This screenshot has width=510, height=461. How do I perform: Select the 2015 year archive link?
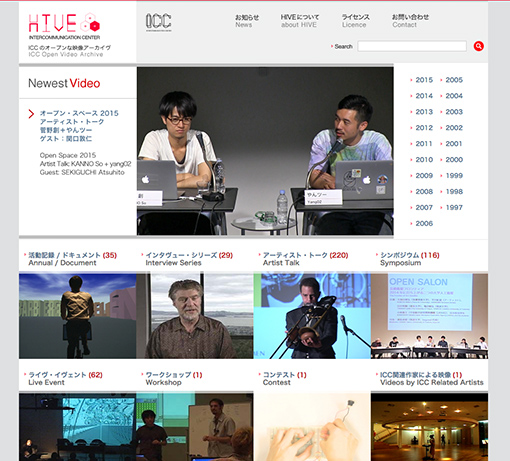pos(424,80)
